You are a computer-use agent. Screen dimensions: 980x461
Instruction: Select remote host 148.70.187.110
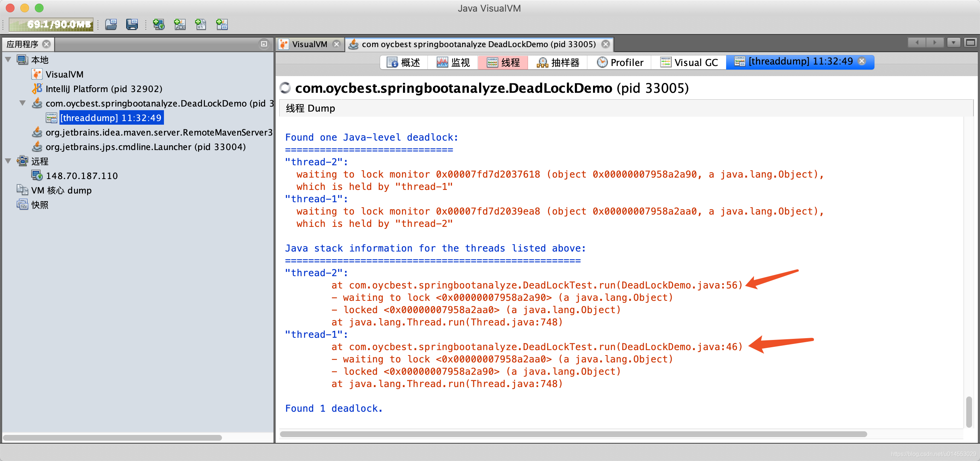tap(82, 175)
